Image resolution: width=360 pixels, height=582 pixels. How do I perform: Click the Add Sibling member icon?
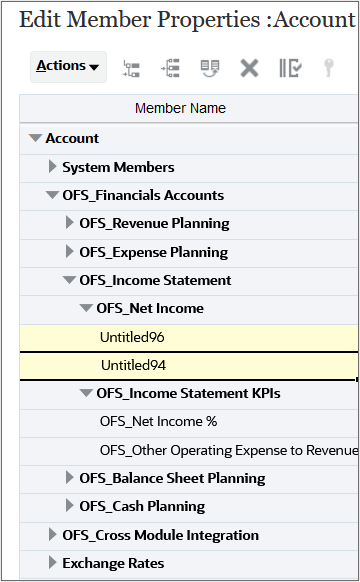[170, 68]
